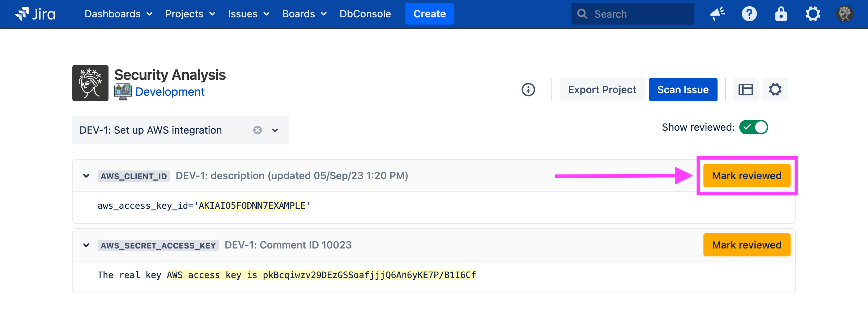Screen dimensions: 868x333
Task: Collapse the AWS_SECRET_ACCESS_KEY finding
Action: point(86,245)
